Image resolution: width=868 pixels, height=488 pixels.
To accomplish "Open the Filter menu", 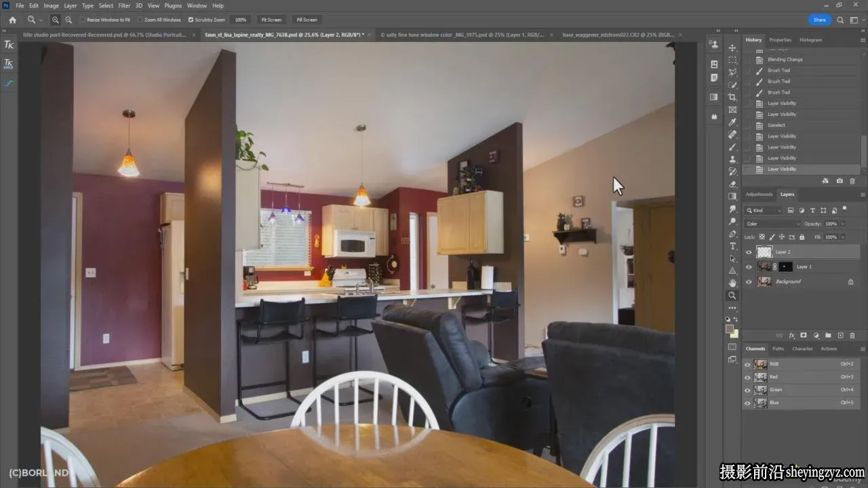I will [x=124, y=5].
